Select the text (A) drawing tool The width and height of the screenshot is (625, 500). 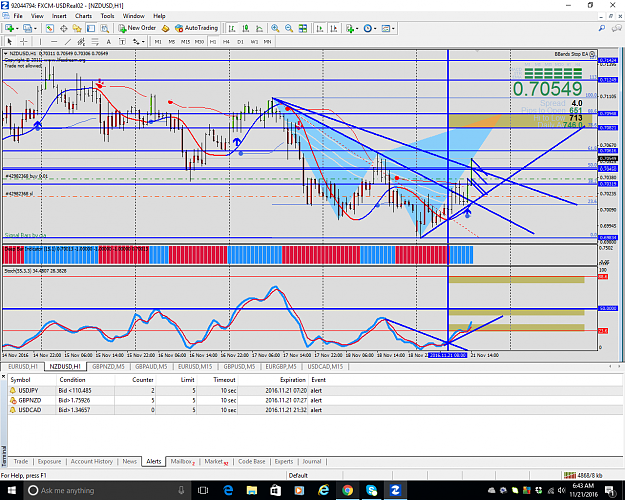[108, 41]
